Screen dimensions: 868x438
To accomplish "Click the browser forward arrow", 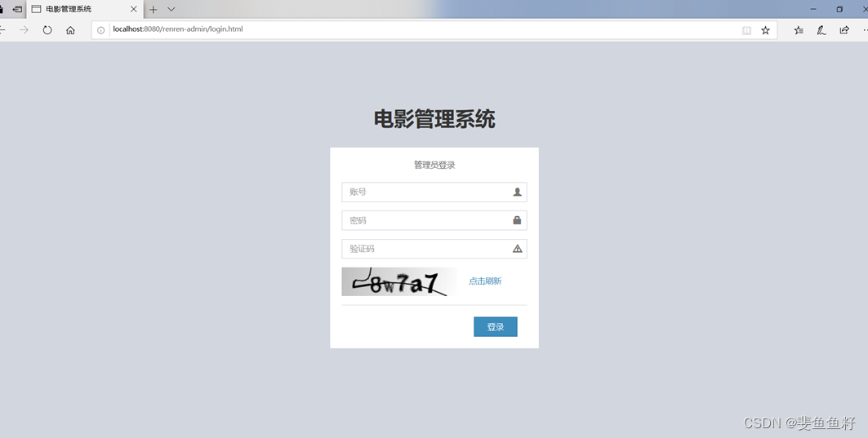I will [x=24, y=30].
